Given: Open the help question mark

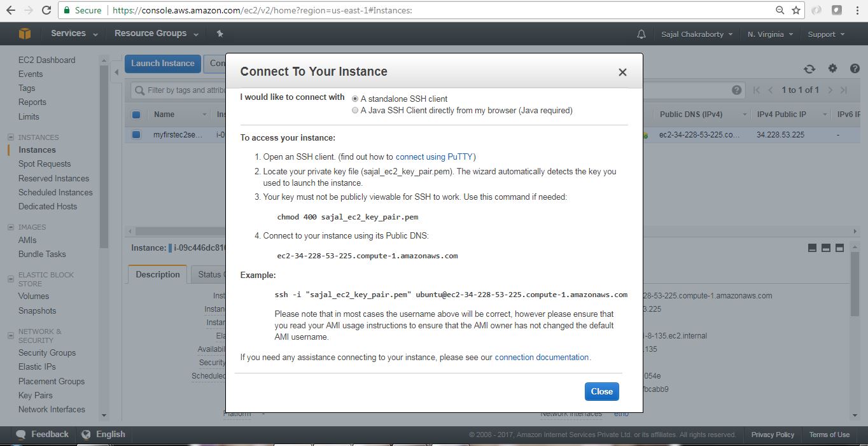Looking at the screenshot, I should coord(855,68).
